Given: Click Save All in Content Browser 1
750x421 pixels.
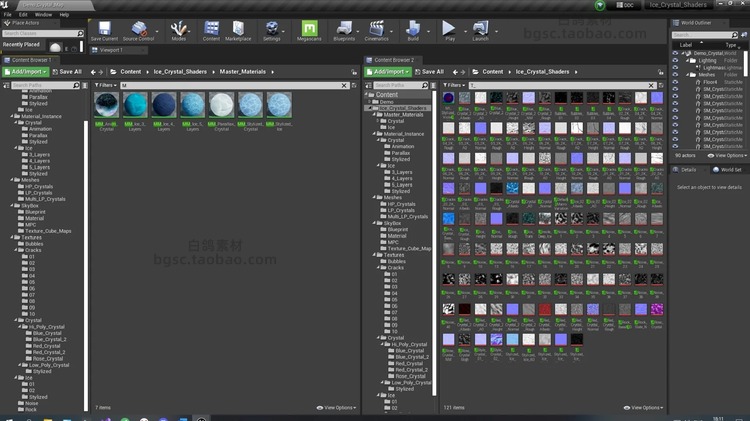Looking at the screenshot, I should coord(67,72).
